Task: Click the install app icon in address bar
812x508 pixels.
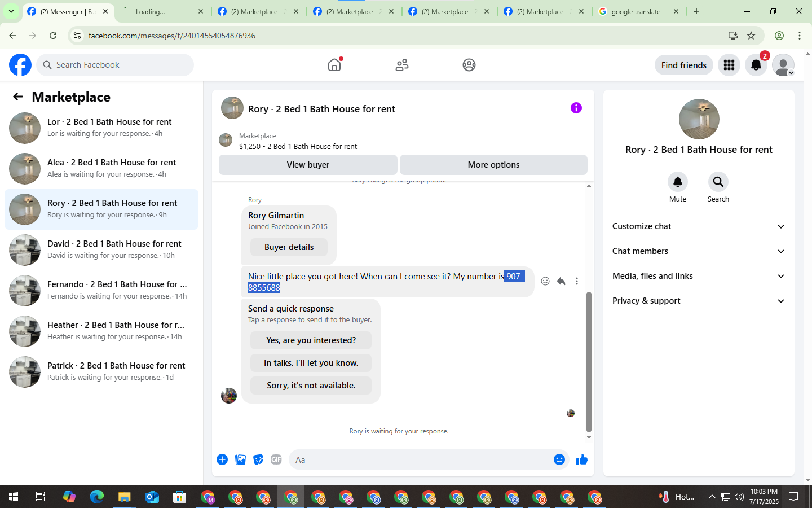Action: [733, 36]
